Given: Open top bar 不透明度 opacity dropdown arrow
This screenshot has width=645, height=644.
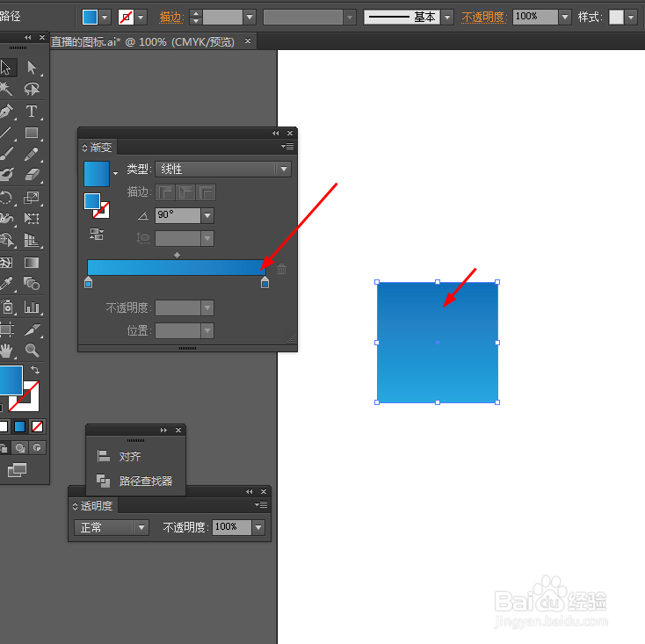Looking at the screenshot, I should click(565, 17).
